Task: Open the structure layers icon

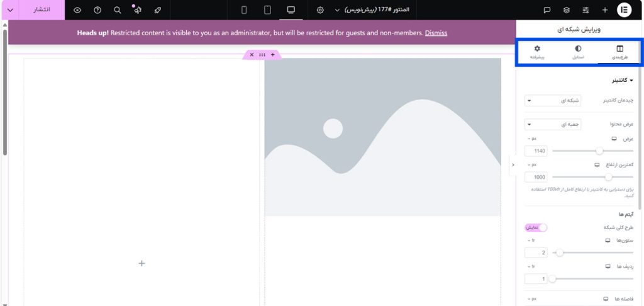Action: click(567, 10)
